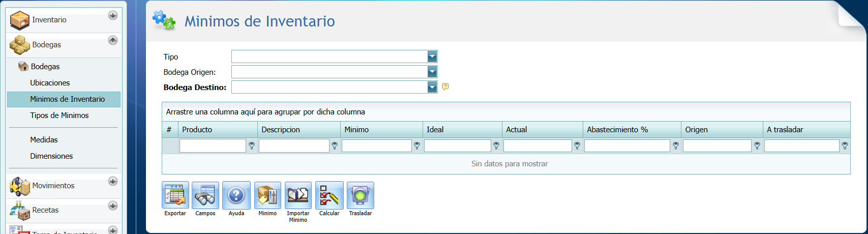Click the # column header

point(169,129)
